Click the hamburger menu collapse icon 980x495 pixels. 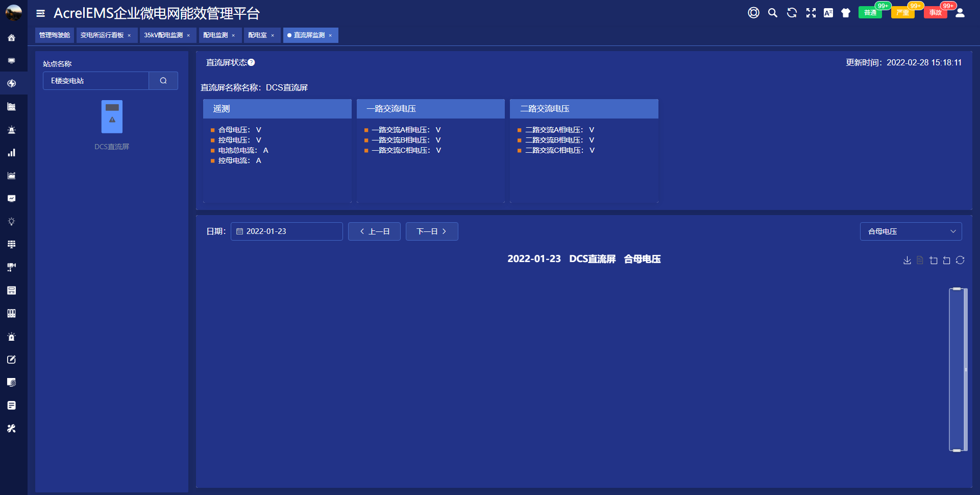pos(41,13)
